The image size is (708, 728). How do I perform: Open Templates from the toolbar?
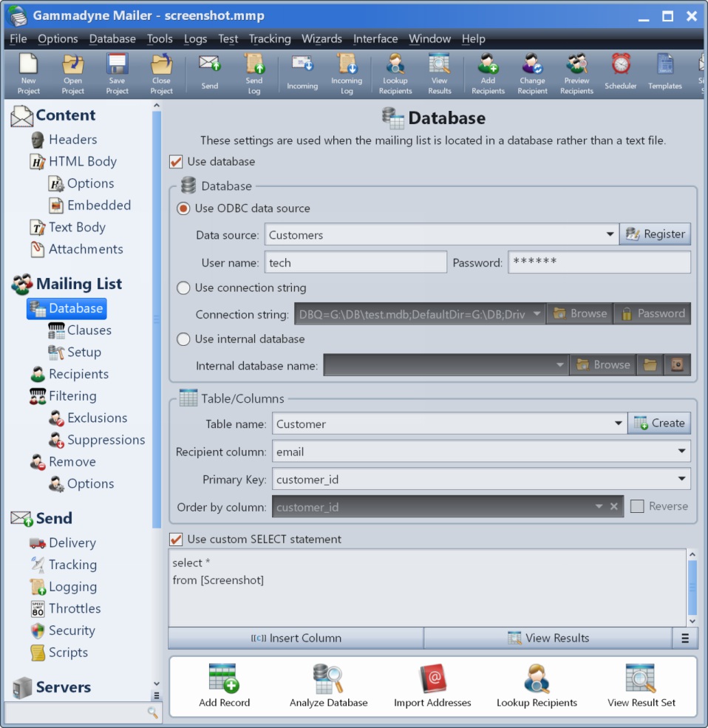click(665, 72)
